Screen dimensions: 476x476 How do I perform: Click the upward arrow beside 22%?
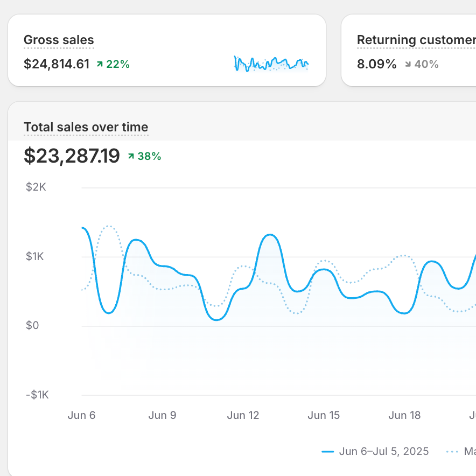click(100, 64)
